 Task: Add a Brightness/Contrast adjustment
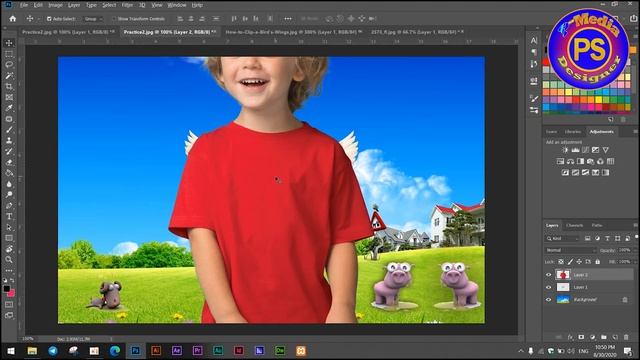click(565, 150)
